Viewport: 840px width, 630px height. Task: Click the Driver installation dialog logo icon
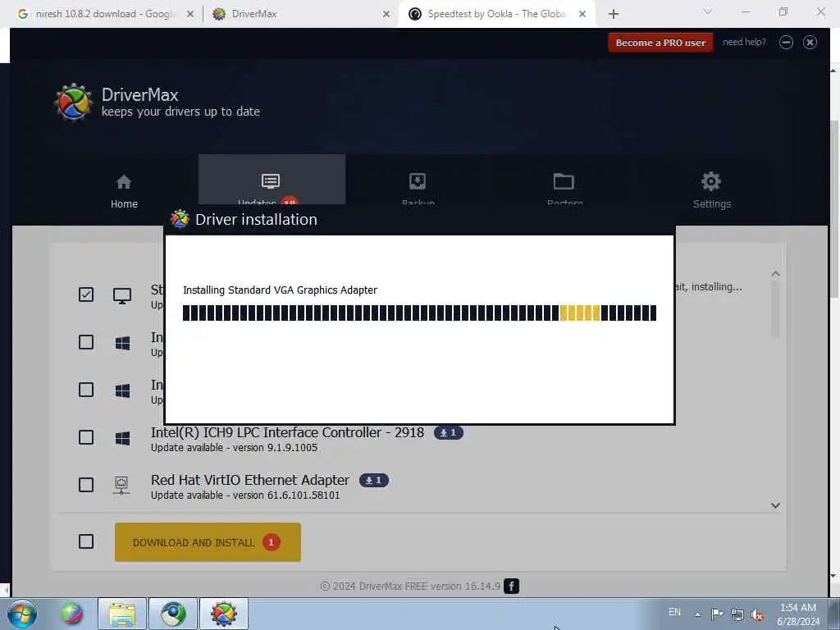[180, 219]
